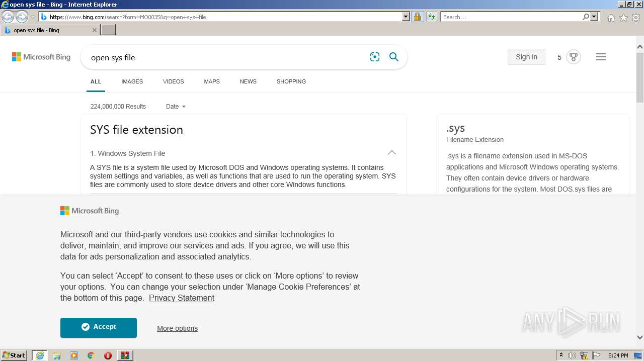This screenshot has height=362, width=644.
Task: Click the volume speaker tray icon
Action: [x=572, y=355]
